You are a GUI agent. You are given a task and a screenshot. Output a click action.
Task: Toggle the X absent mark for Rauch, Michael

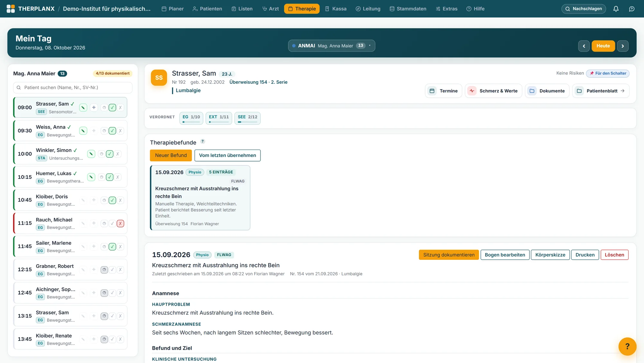120,223
